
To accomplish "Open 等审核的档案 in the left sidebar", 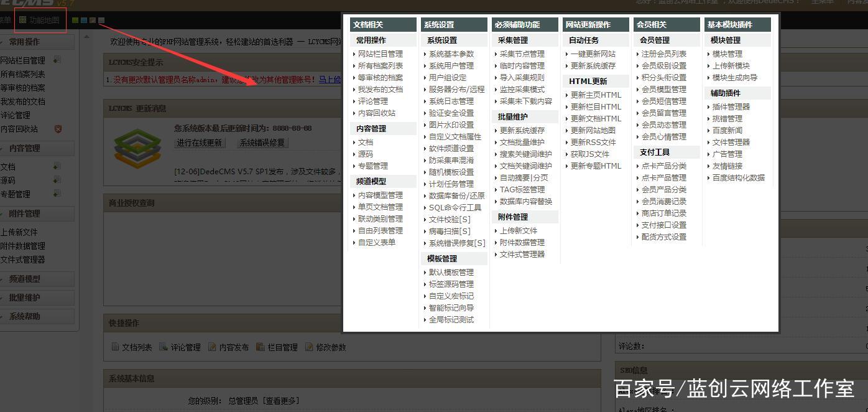I will [x=22, y=88].
